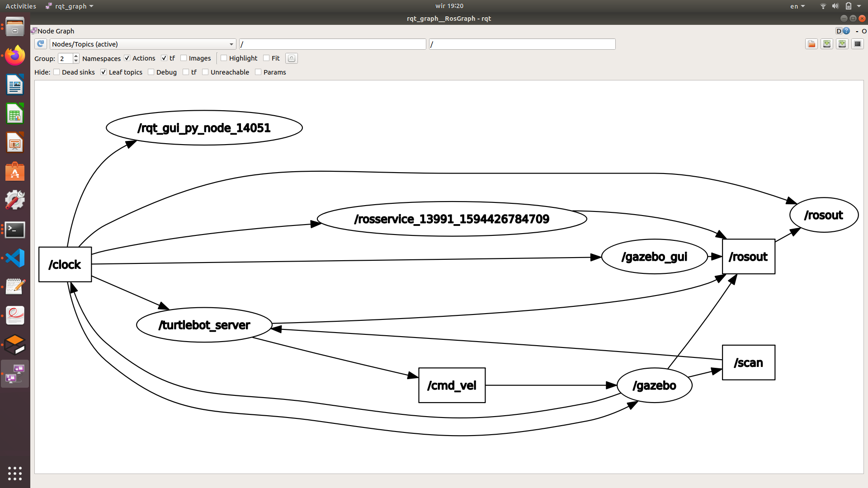Image resolution: width=868 pixels, height=488 pixels.
Task: Open Visual Studio Code from dock
Action: 15,258
